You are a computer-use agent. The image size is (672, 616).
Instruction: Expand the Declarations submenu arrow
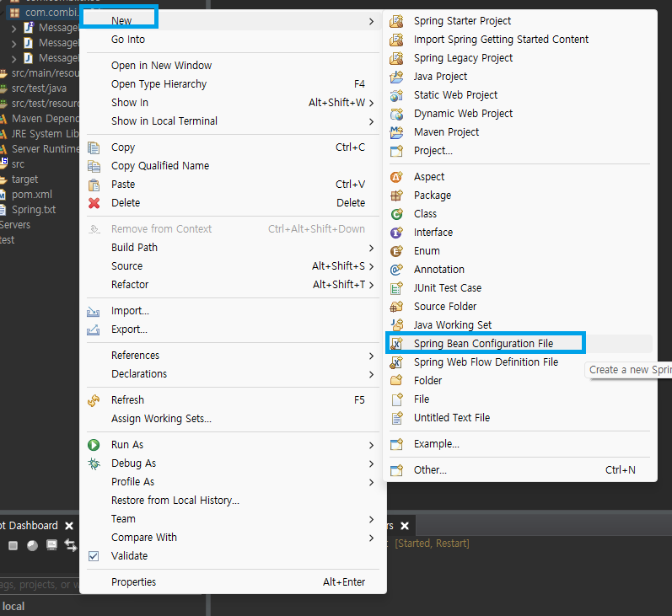point(371,374)
